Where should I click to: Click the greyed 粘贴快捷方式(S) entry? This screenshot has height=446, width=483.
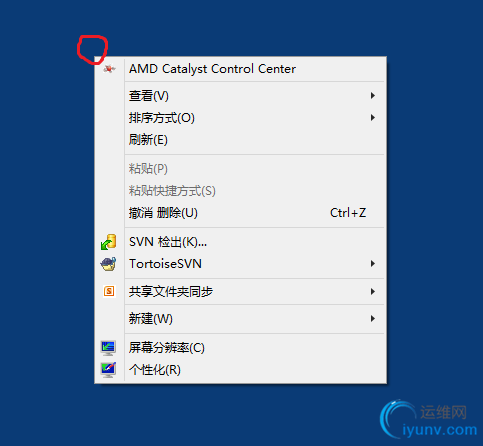[x=241, y=191]
